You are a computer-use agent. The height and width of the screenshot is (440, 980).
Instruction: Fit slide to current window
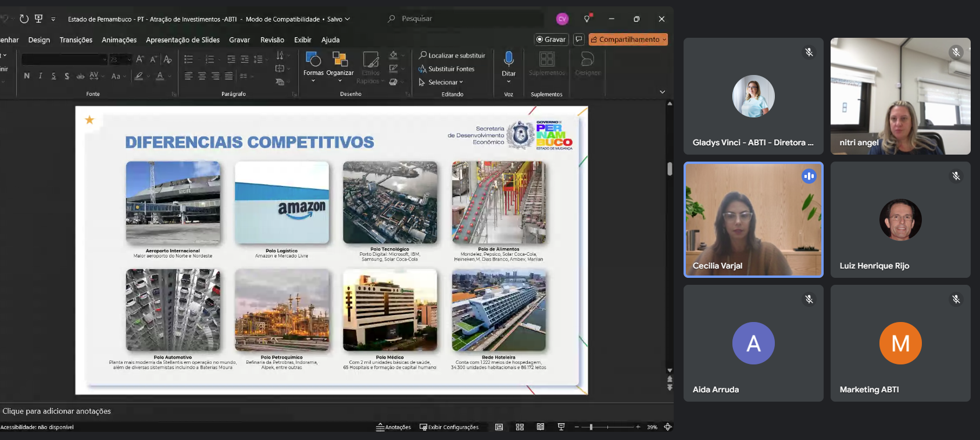[668, 427]
